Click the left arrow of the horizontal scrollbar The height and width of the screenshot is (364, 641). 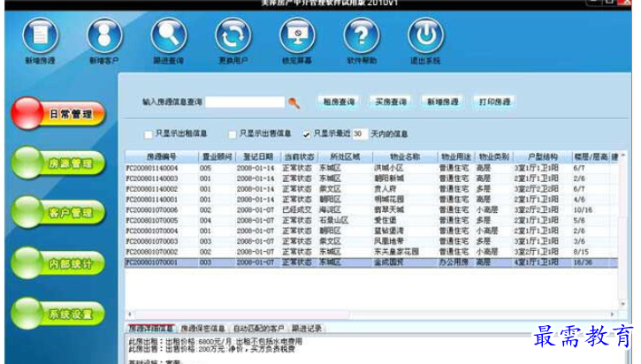tap(130, 315)
